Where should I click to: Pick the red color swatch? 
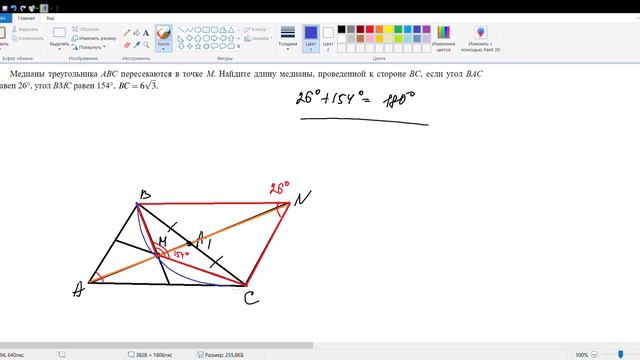click(x=369, y=29)
